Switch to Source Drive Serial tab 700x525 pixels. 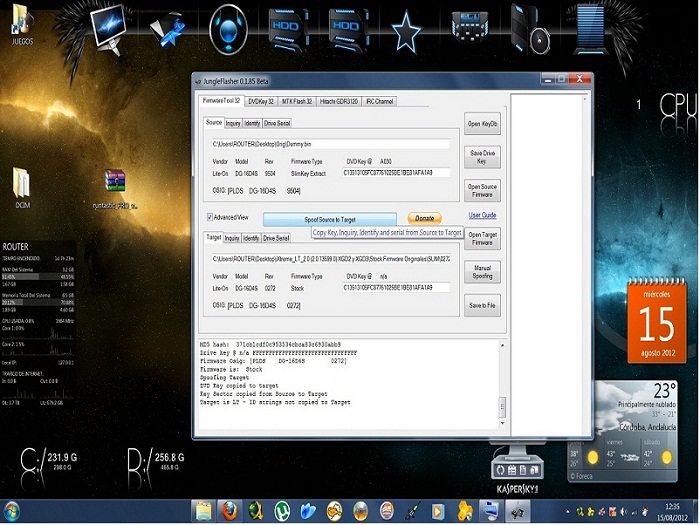pos(277,123)
